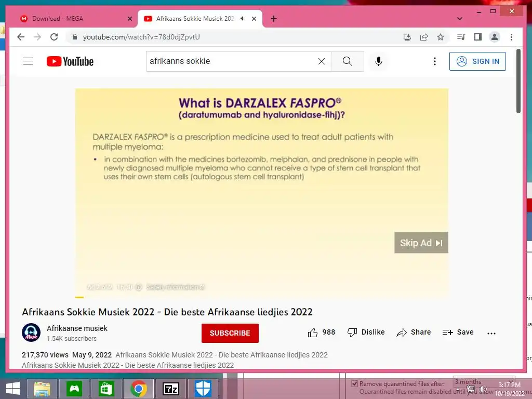Go back in browser history
This screenshot has width=532, height=399.
click(21, 37)
